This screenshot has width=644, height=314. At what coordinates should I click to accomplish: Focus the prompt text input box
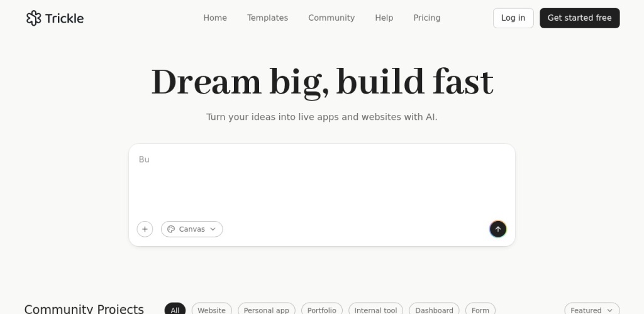(x=321, y=182)
